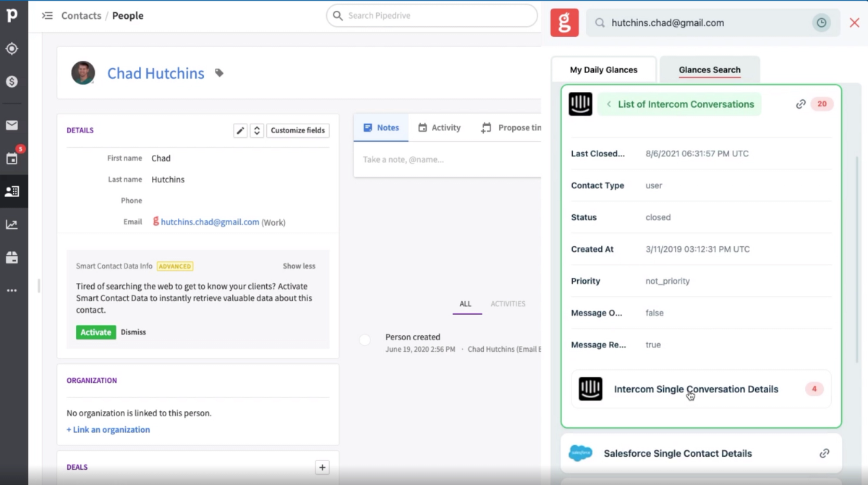Select the Propose times tab
868x485 pixels.
511,127
